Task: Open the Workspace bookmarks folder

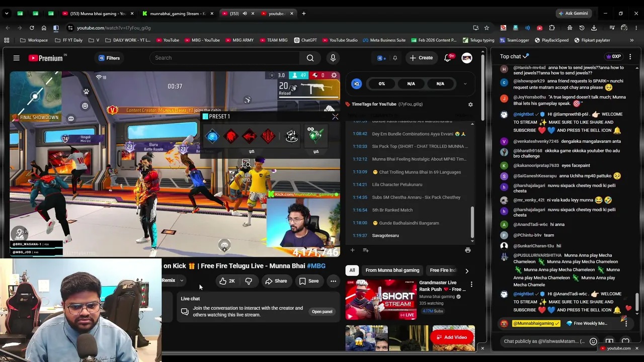Action: click(x=34, y=40)
